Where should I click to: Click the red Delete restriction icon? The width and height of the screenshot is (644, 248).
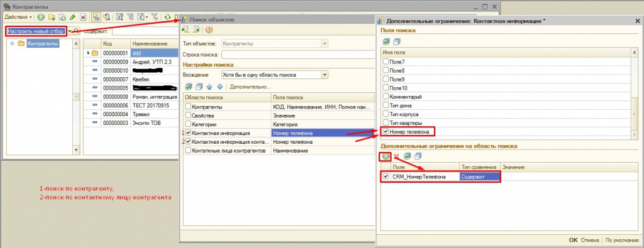396,156
